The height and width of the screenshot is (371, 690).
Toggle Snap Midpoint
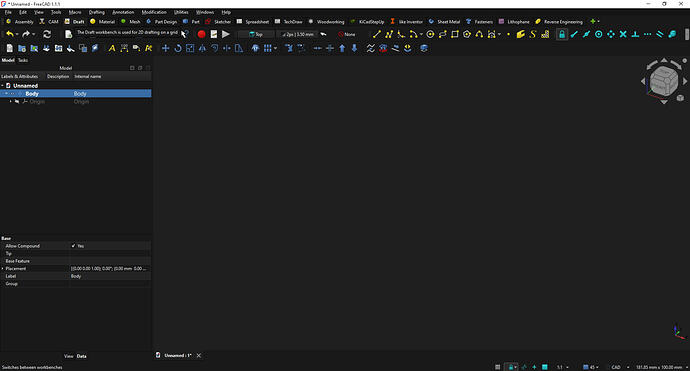pyautogui.click(x=586, y=34)
